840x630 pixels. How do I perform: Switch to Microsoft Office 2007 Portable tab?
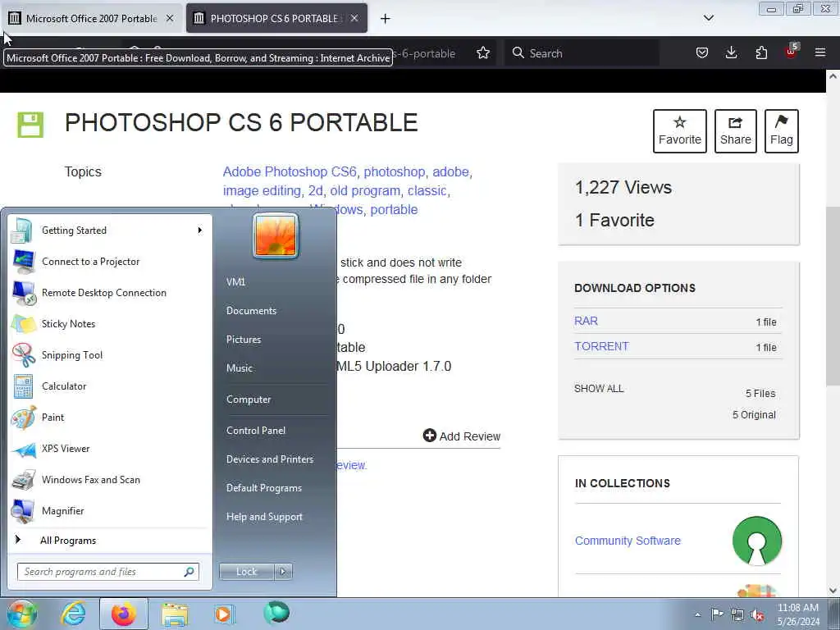(91, 19)
